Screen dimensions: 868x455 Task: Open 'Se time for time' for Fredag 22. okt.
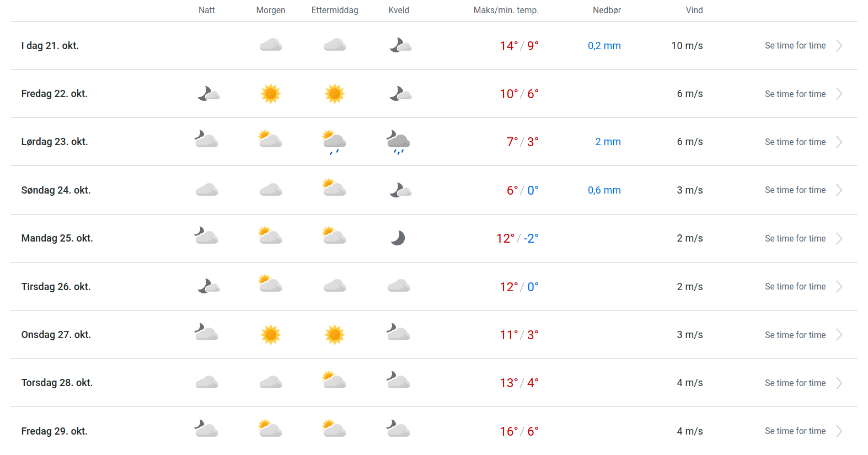pyautogui.click(x=795, y=94)
